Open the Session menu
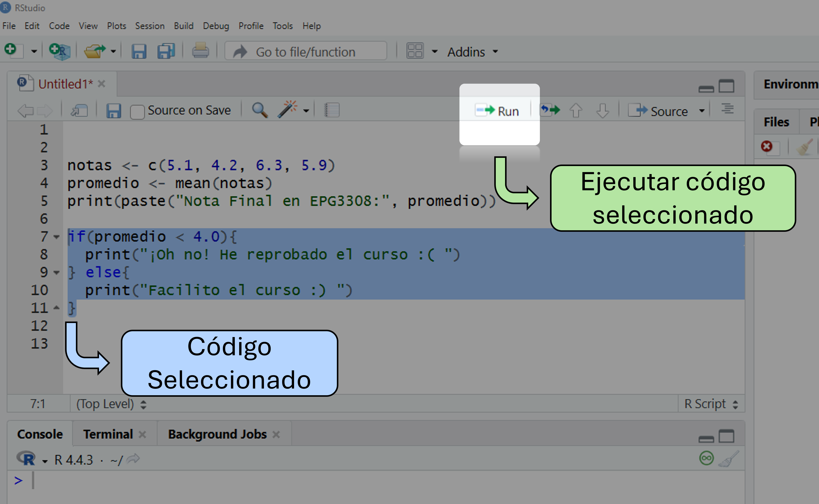Image resolution: width=819 pixels, height=504 pixels. click(150, 26)
